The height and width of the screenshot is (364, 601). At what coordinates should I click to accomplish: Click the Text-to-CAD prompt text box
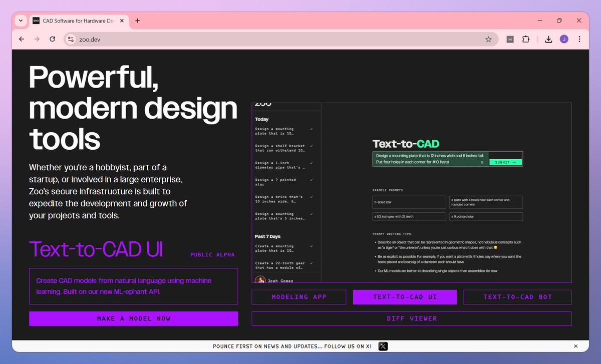coord(430,159)
